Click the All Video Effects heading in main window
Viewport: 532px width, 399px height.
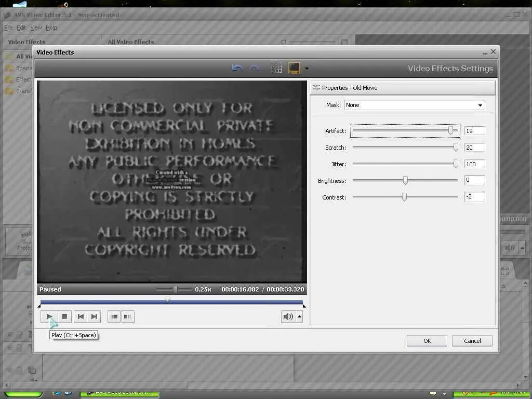pyautogui.click(x=130, y=42)
